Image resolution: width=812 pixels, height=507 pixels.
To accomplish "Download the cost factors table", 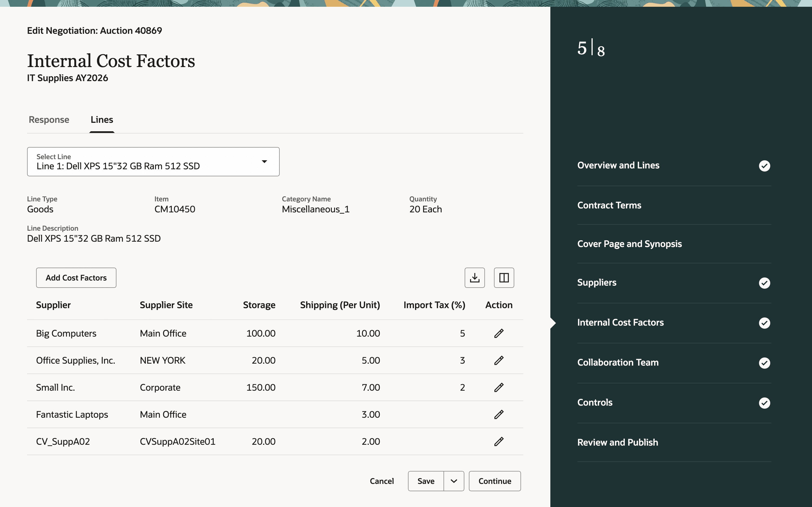I will (x=475, y=278).
